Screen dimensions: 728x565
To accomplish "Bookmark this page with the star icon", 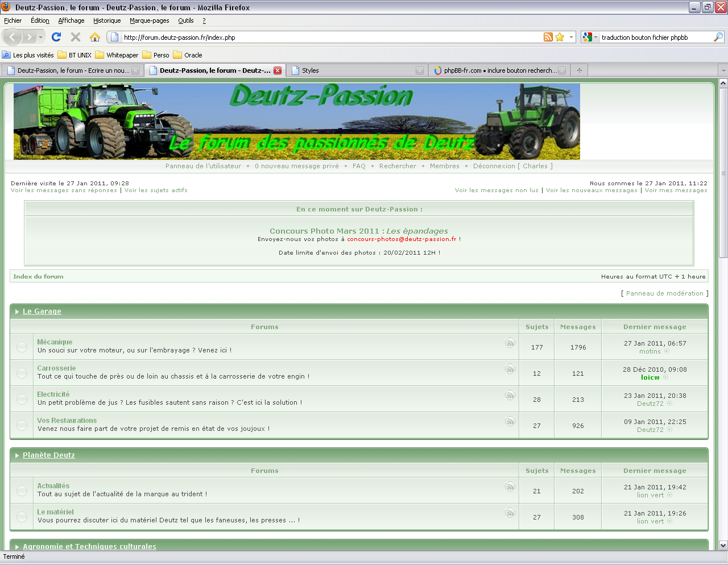I will (560, 37).
